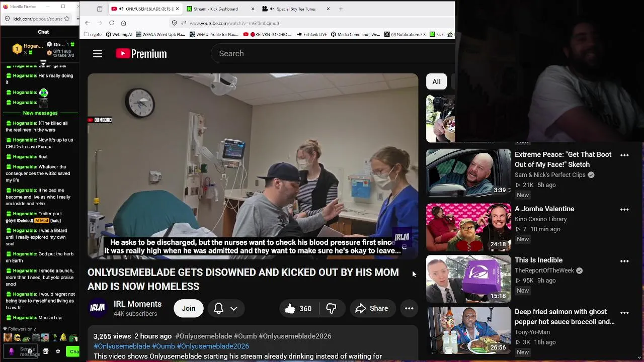Reload the YouTube page
This screenshot has width=644, height=362.
click(112, 23)
